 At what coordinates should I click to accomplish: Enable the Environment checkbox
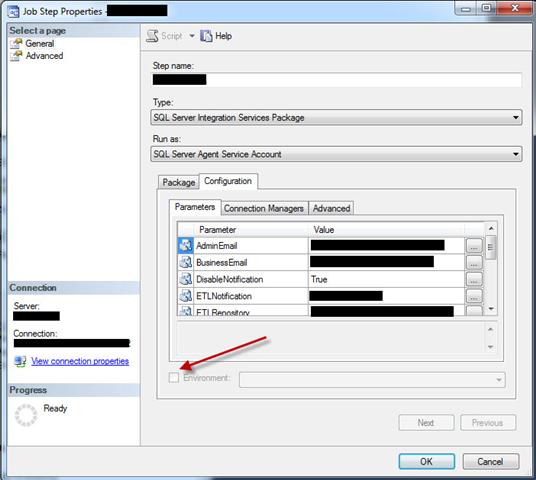click(174, 378)
